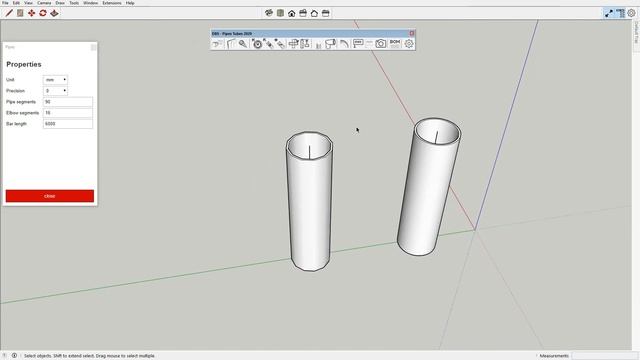This screenshot has width=640, height=360.
Task: Click the red close button in Properties
Action: click(x=50, y=196)
